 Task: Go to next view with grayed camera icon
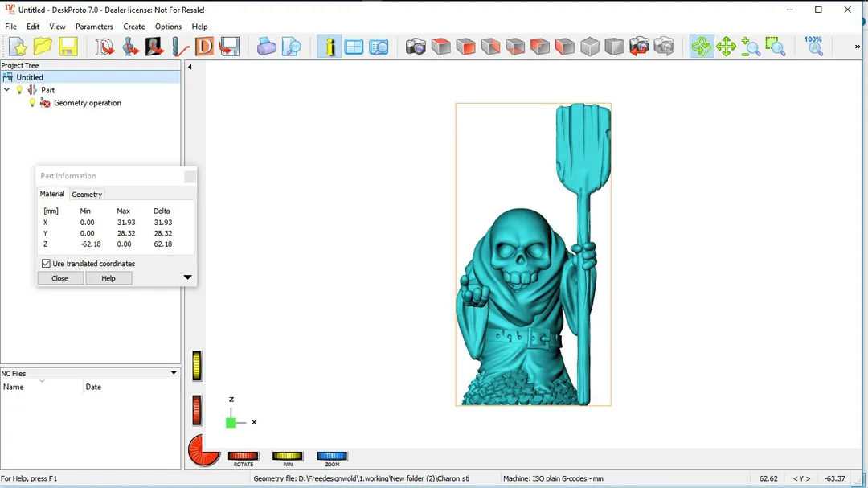664,47
